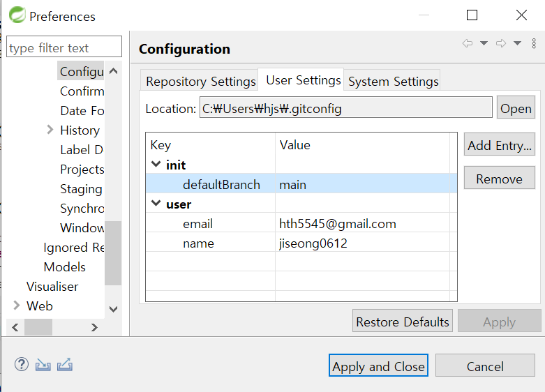The width and height of the screenshot is (545, 392).
Task: Open forward history dropdown arrow
Action: (x=517, y=43)
